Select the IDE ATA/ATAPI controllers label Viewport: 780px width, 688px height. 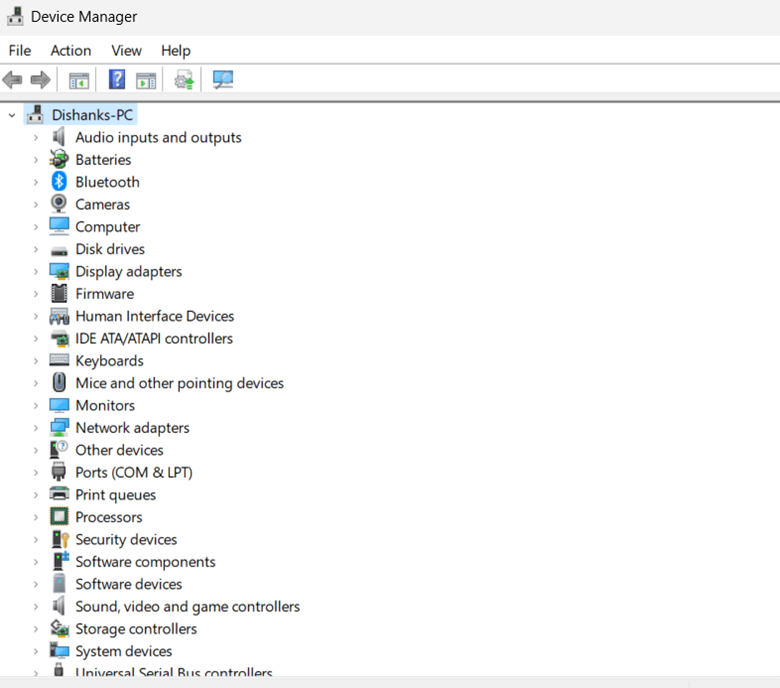(x=154, y=338)
